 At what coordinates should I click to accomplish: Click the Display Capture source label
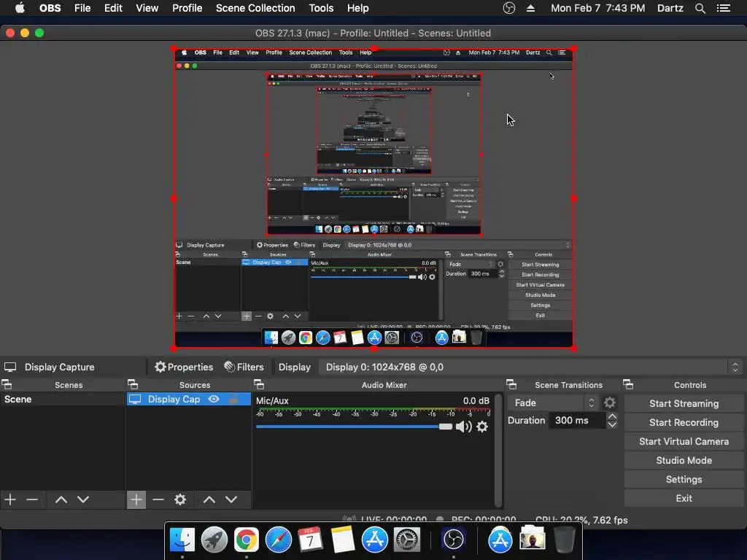(59, 367)
